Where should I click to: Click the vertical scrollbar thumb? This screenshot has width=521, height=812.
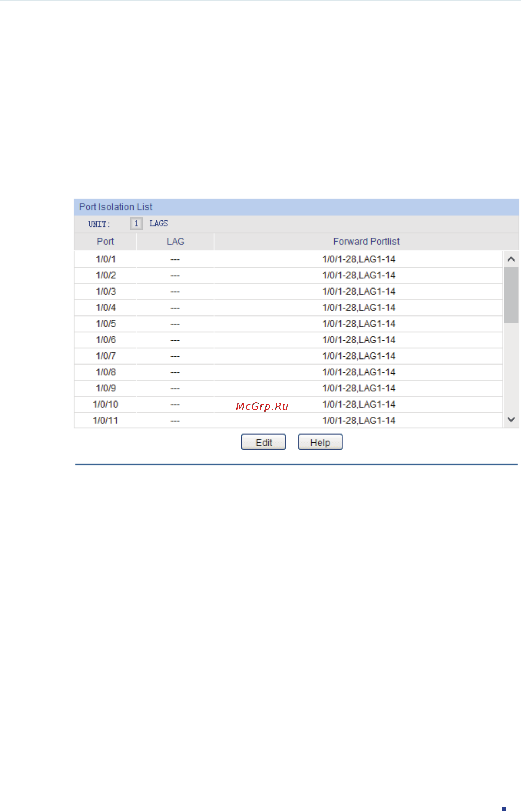coord(511,295)
